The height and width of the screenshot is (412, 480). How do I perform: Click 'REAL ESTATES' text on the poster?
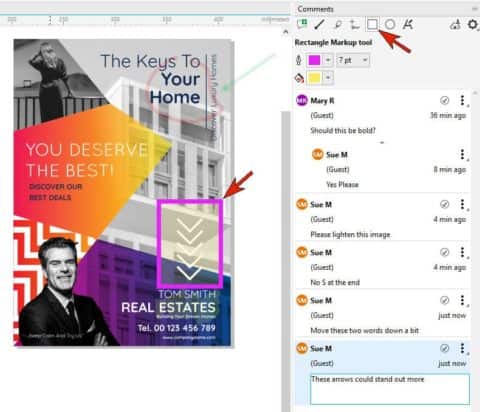[168, 307]
